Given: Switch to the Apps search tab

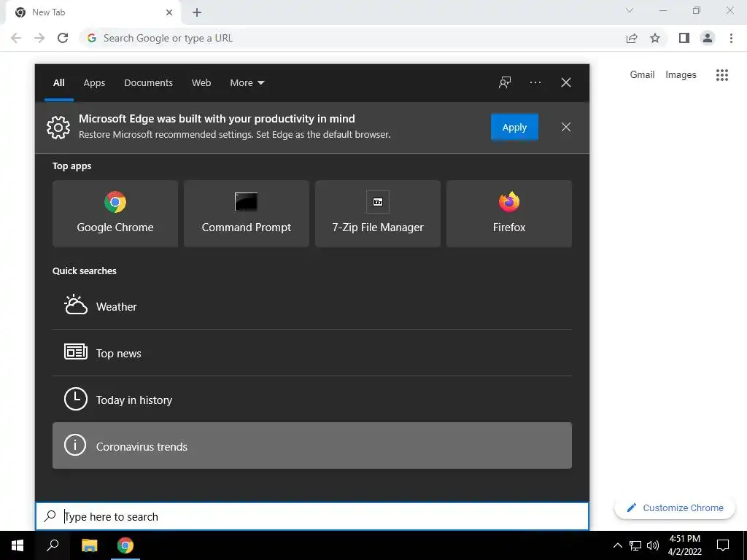Looking at the screenshot, I should coord(94,83).
